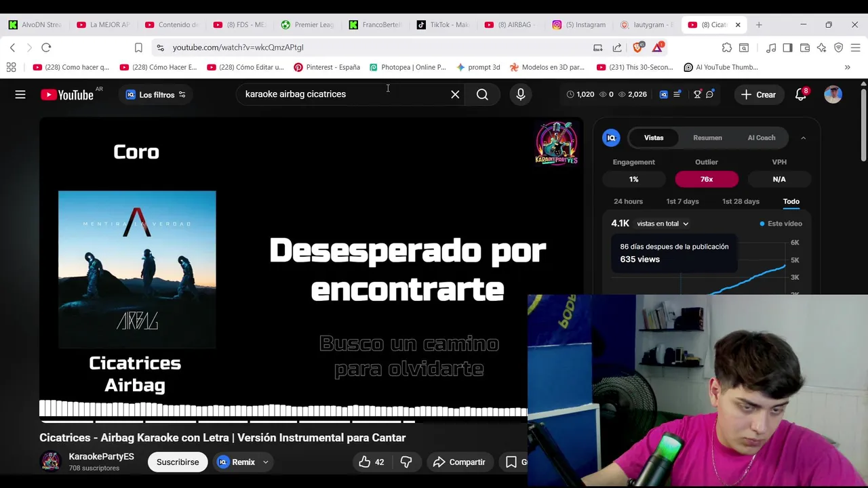The image size is (868, 488).
Task: Close the active Cicatrices tab
Action: [738, 24]
